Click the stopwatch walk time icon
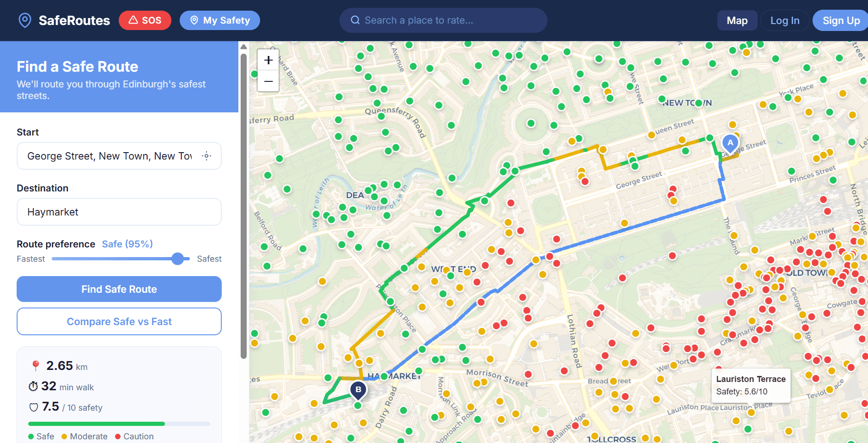 [x=33, y=386]
